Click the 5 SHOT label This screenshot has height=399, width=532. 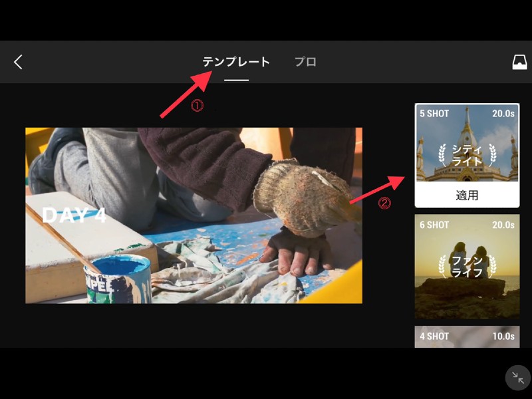(x=434, y=114)
